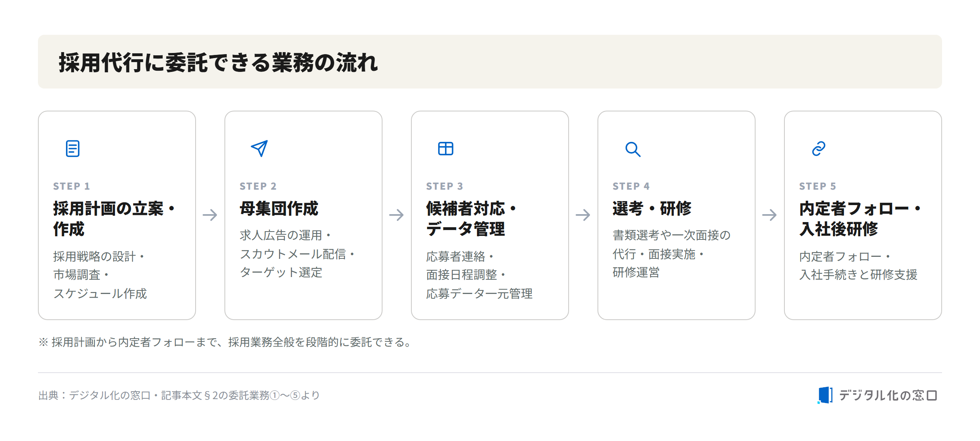Click the document icon in Step 1 card
This screenshot has width=980, height=441.
(x=73, y=149)
